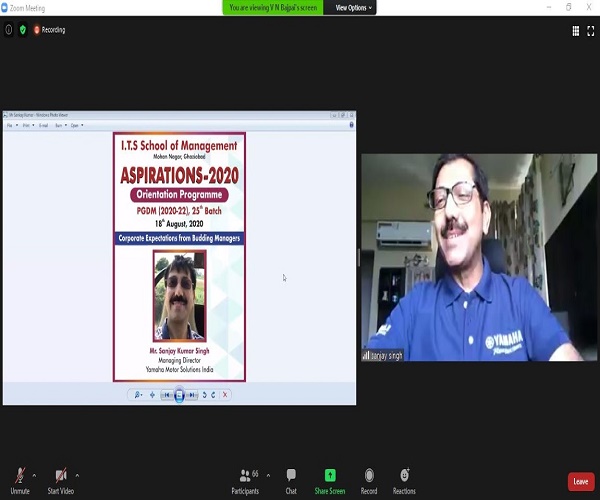Viewport: 600px width, 500px height.
Task: Click E-mail in Photo Viewer toolbar
Action: [x=44, y=125]
